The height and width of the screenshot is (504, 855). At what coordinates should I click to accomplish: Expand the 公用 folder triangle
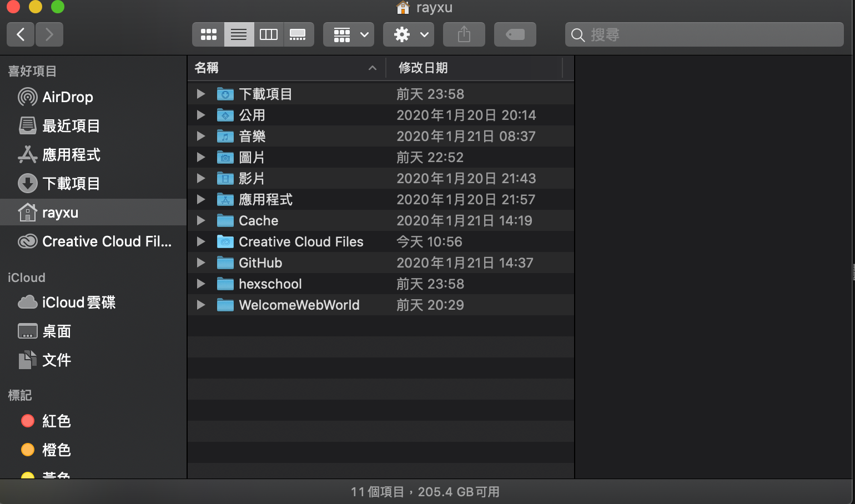coord(201,115)
